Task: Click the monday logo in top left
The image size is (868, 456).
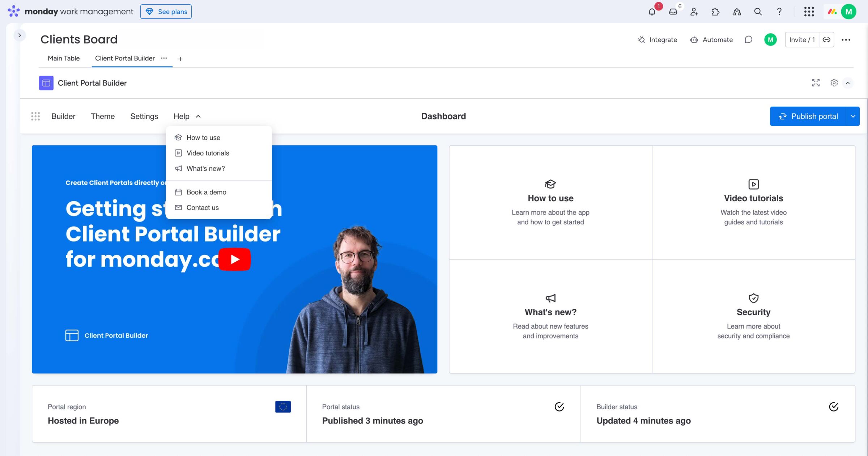Action: tap(14, 11)
